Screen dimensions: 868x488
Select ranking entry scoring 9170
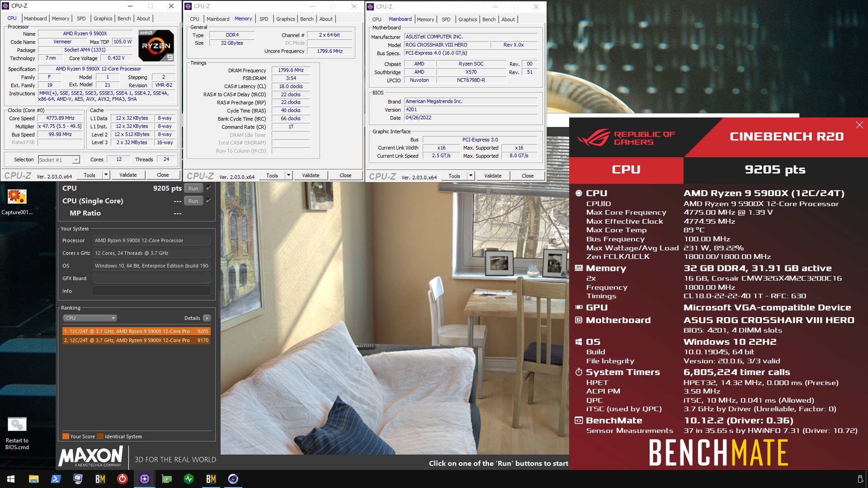[x=136, y=340]
